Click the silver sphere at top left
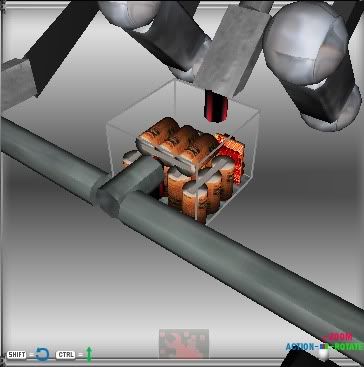This screenshot has height=367, width=364. point(130,13)
